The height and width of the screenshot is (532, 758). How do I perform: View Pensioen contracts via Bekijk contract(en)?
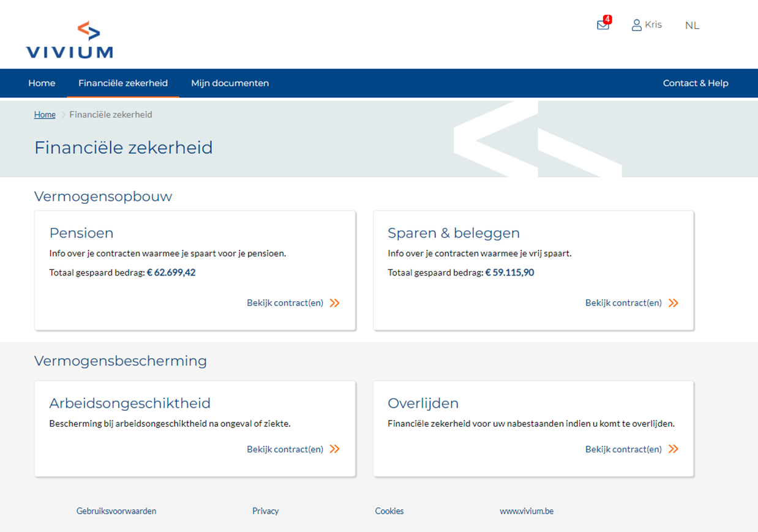click(x=285, y=303)
